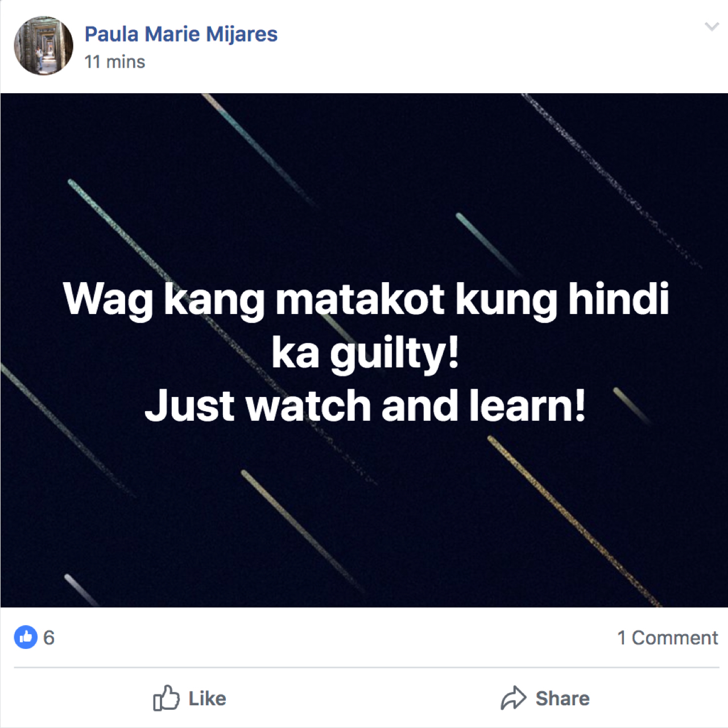This screenshot has height=728, width=728.
Task: Click the share arrow icon
Action: (x=514, y=698)
